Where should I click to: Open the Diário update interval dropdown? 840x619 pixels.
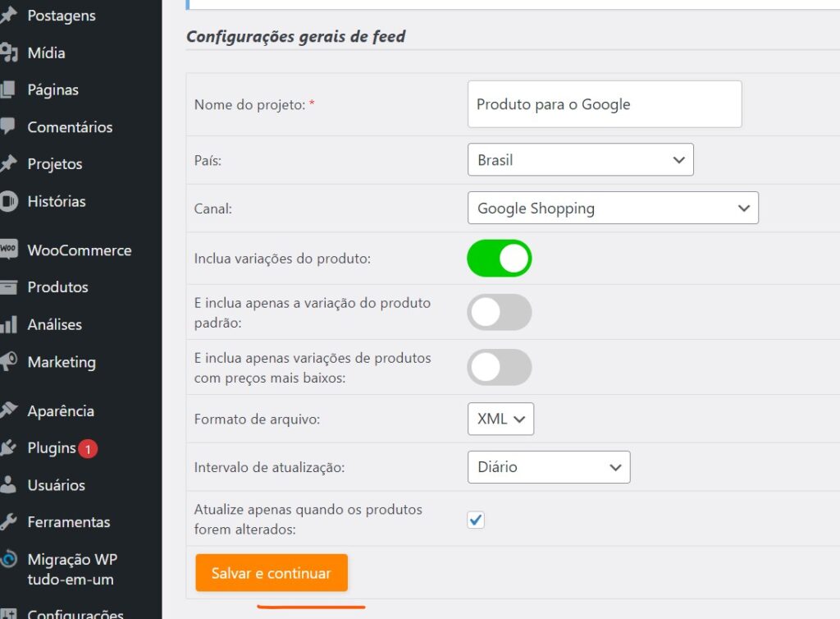[x=549, y=467]
